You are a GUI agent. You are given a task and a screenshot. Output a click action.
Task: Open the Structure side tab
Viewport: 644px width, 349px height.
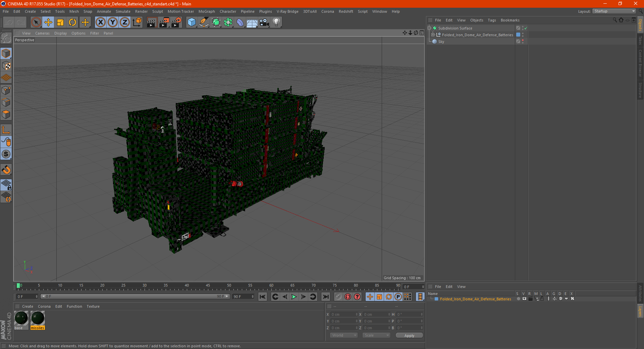[x=640, y=90]
